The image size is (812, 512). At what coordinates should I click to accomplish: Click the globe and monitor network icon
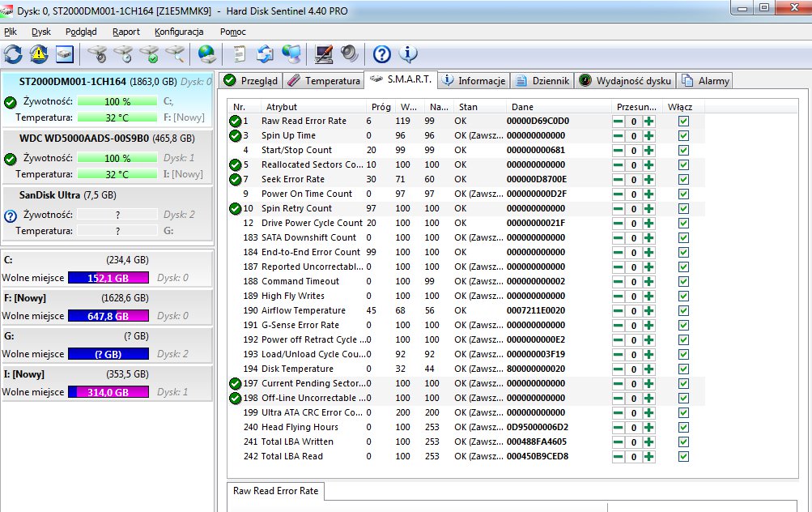(x=291, y=54)
